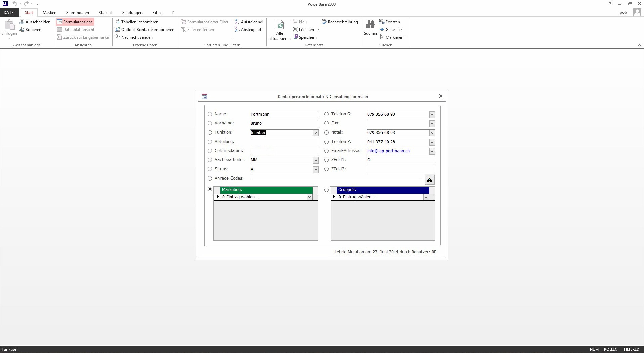This screenshot has height=353, width=644.
Task: Click Kopieren in the ribbon
Action: coord(30,30)
